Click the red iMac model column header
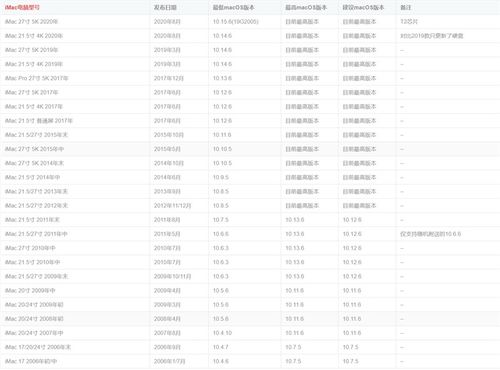Screen dimensions: 500x370 [x=22, y=7]
